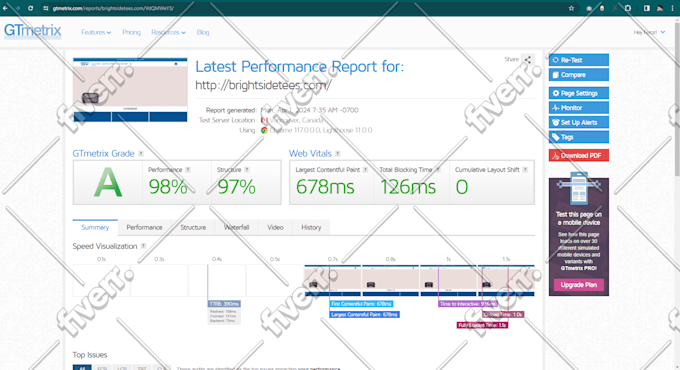Click the 97% Structure score
This screenshot has width=680, height=370.
(x=236, y=187)
